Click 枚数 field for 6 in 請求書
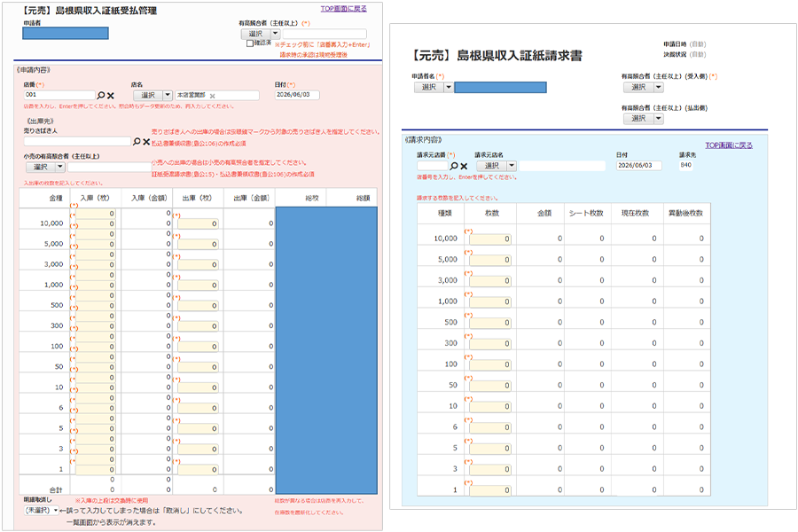The image size is (798, 532). [490, 427]
